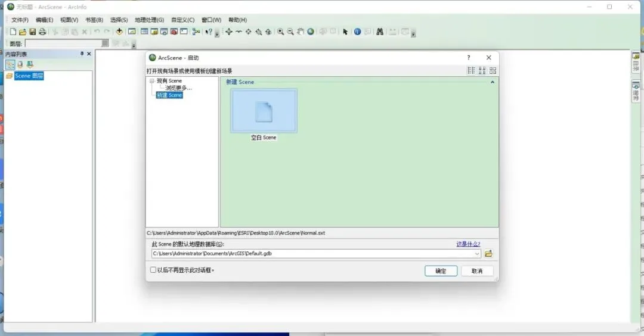Click the Open folder icon in toolbar
Image resolution: width=644 pixels, height=336 pixels.
coord(23,32)
